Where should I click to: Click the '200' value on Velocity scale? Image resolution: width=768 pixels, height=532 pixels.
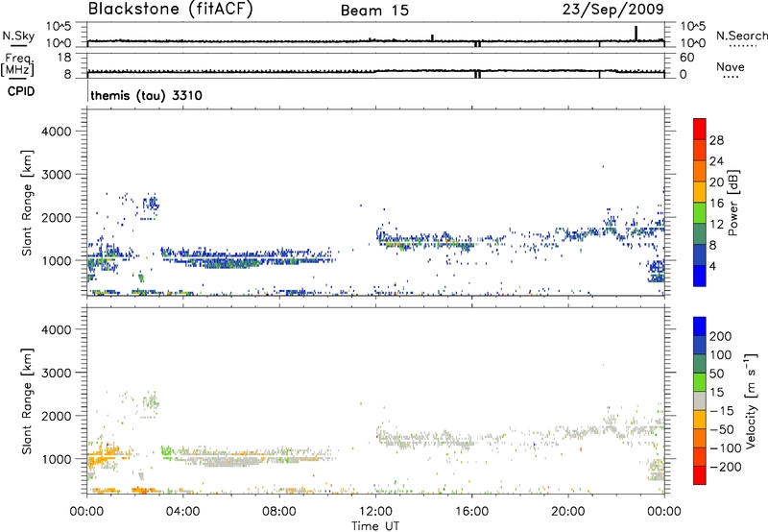[721, 336]
